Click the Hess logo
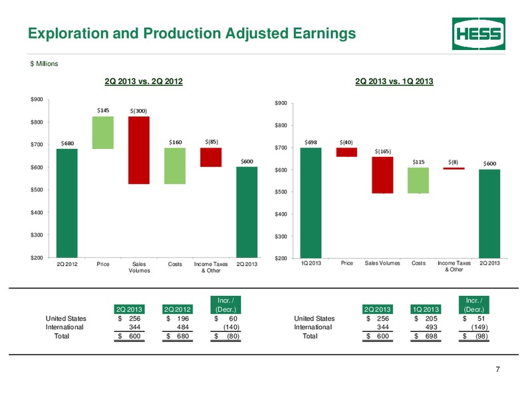 coord(478,34)
